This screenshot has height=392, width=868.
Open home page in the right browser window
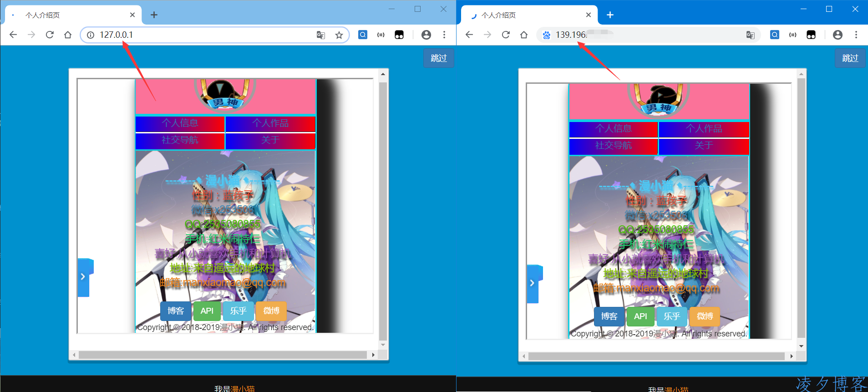point(524,35)
